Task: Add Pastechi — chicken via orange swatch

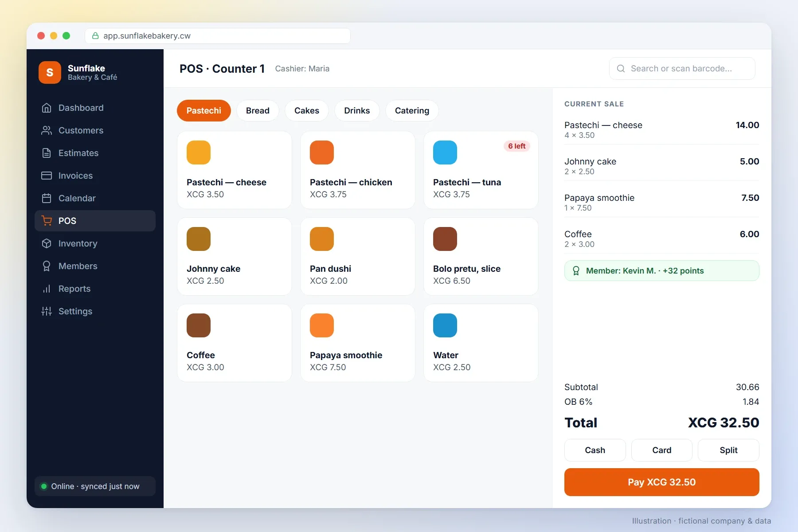Action: pos(322,153)
